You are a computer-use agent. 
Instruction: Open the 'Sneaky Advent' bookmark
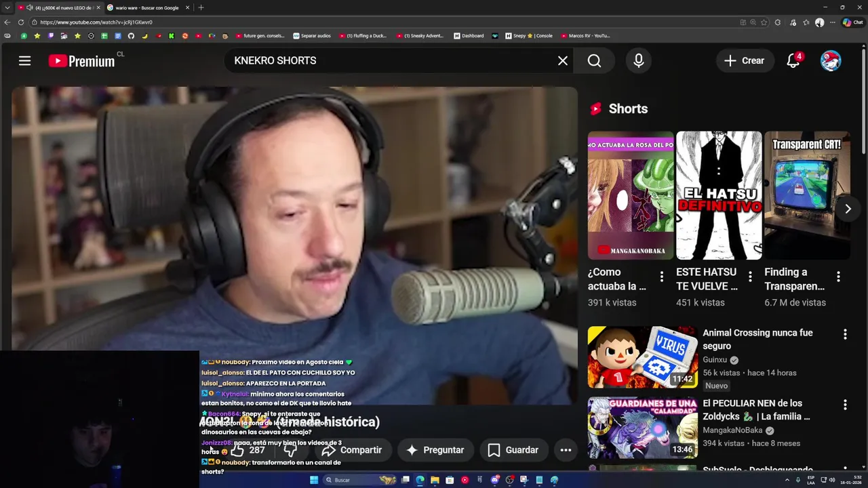pyautogui.click(x=420, y=36)
